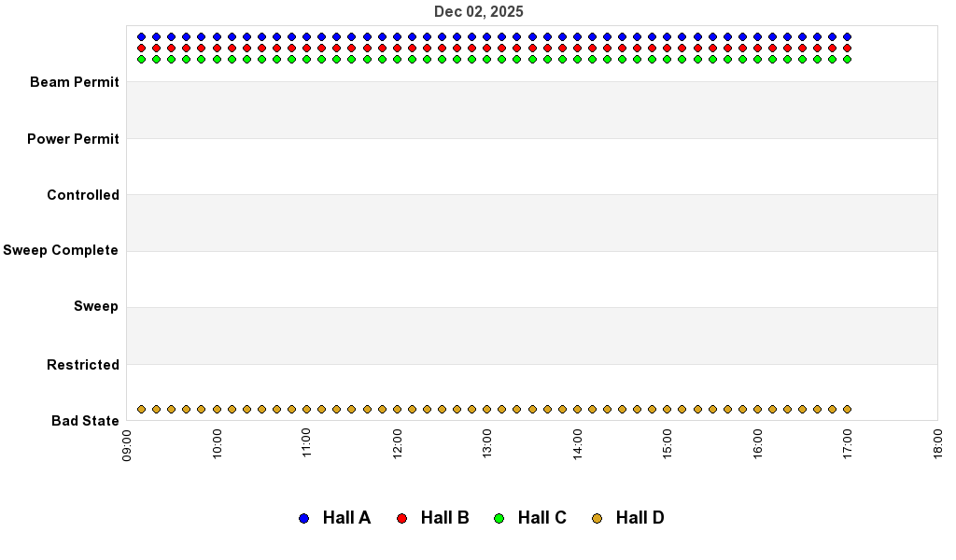
Task: Click the red Hall B legend marker
Action: [x=401, y=518]
